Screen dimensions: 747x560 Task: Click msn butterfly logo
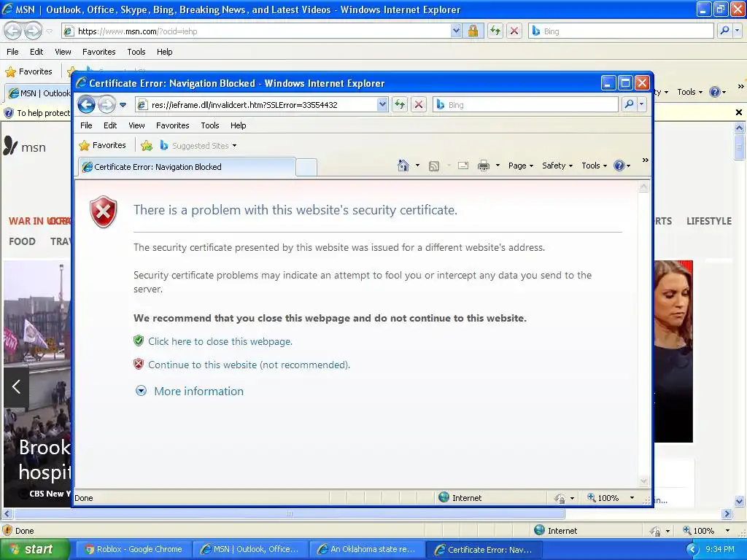[10, 146]
